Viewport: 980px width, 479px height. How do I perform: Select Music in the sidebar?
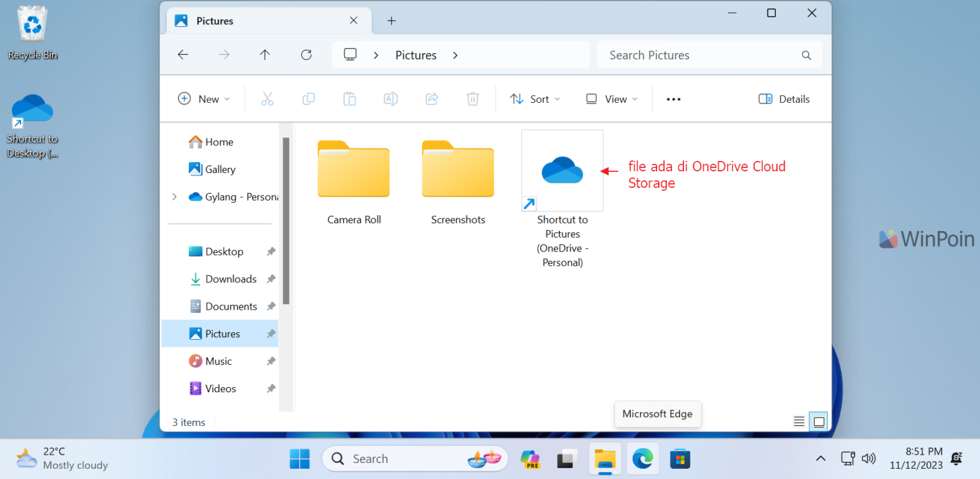[x=218, y=361]
